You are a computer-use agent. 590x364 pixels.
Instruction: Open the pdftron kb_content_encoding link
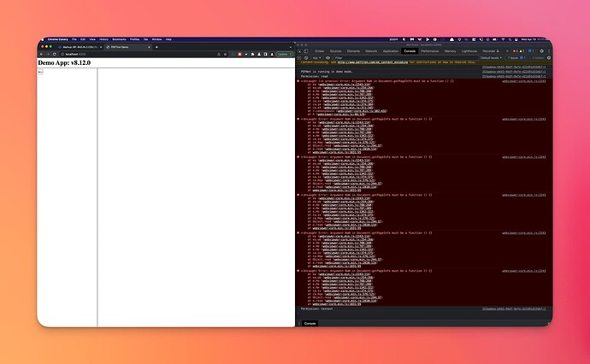tap(373, 62)
